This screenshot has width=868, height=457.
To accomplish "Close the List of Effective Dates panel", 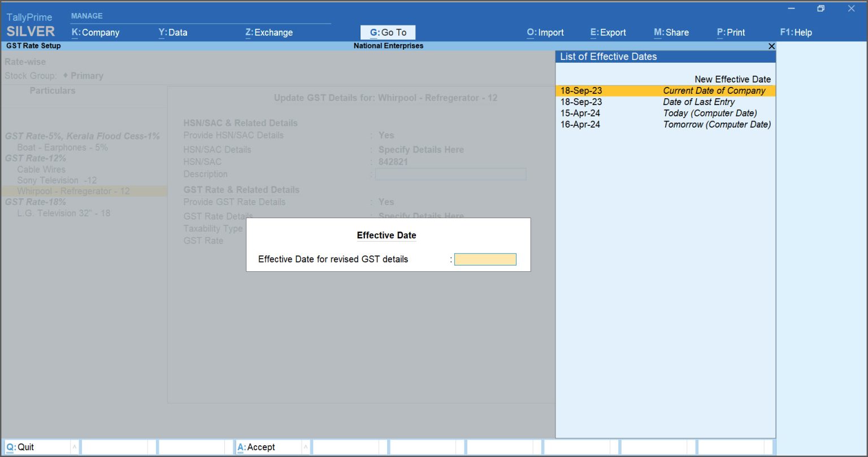I will pyautogui.click(x=771, y=46).
